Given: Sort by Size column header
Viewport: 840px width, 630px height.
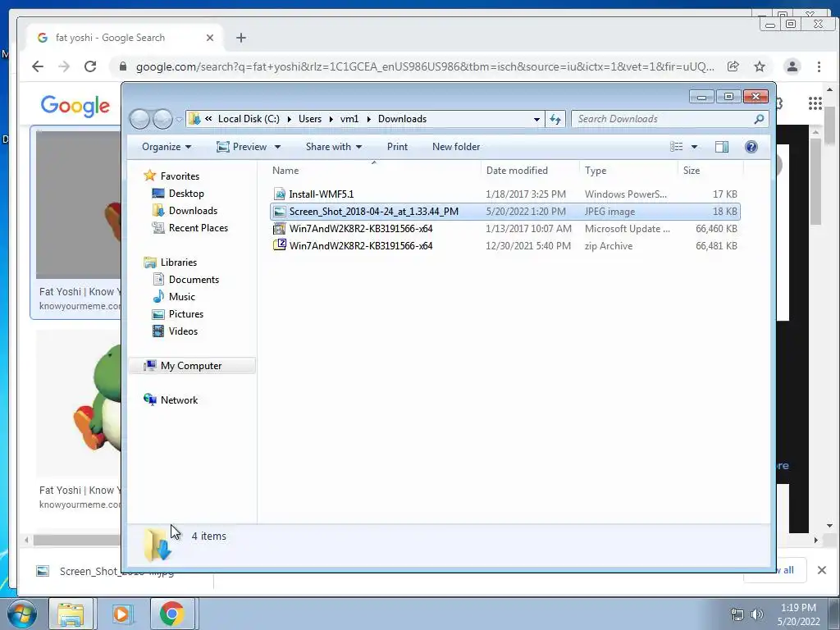Looking at the screenshot, I should coord(691,171).
